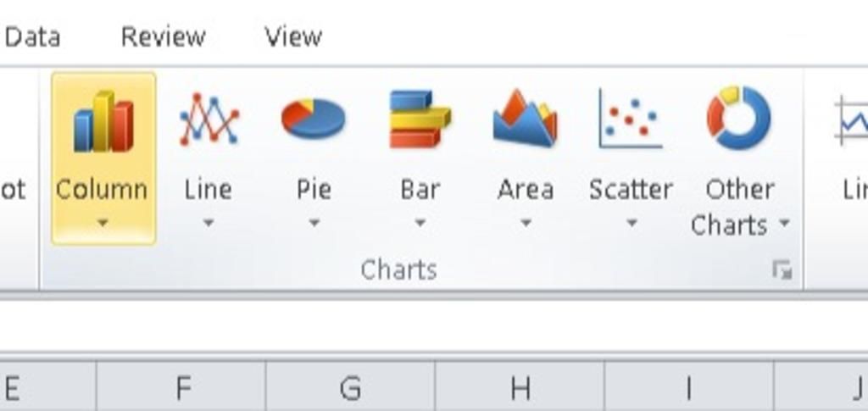
Task: Select the Line chart icon
Action: point(209,119)
